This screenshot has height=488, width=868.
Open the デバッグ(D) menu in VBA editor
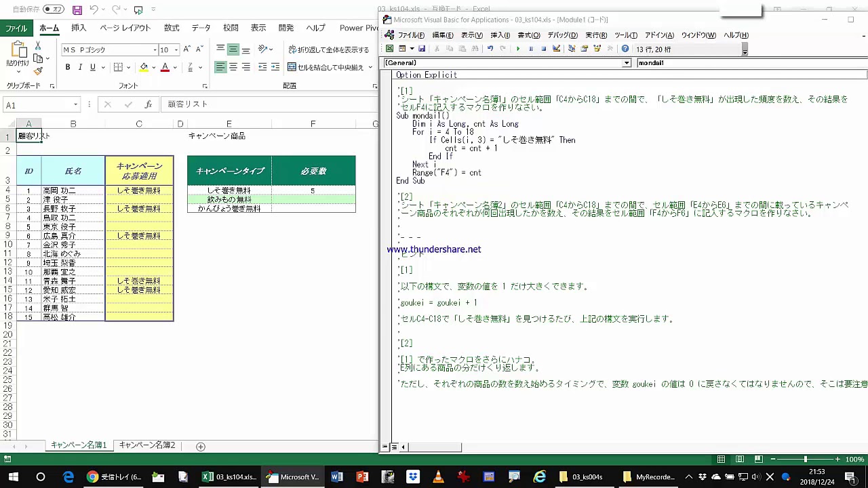tap(562, 35)
